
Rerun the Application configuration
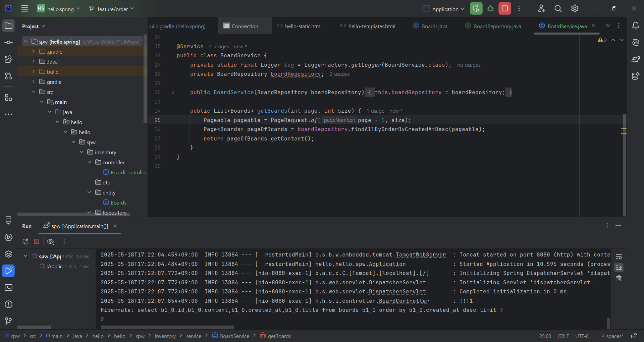click(476, 9)
